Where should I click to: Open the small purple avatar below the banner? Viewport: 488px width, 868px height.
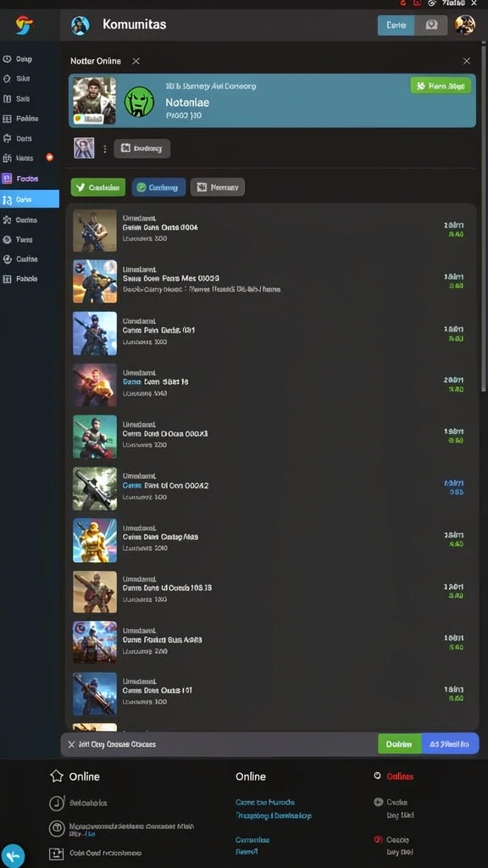coord(84,148)
